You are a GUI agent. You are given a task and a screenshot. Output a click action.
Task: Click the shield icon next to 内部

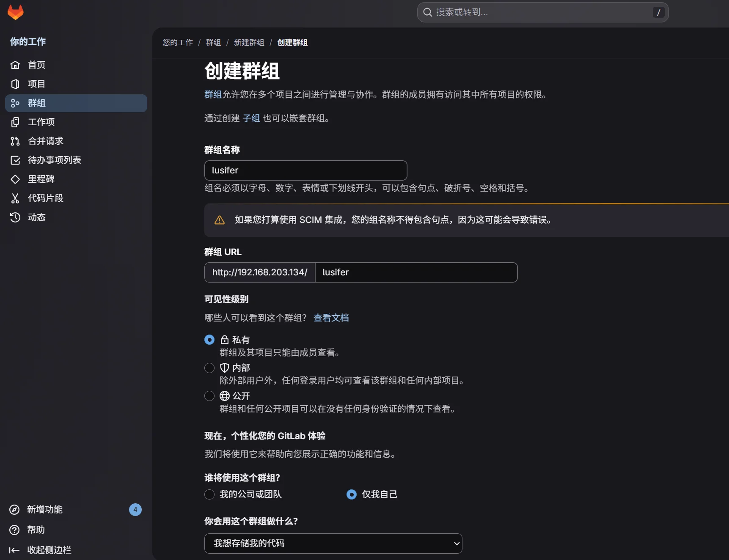tap(225, 368)
